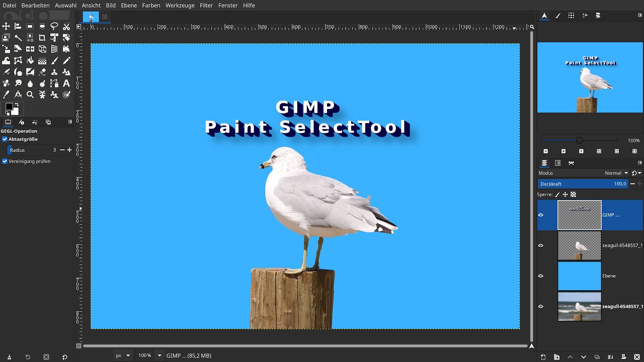Select the Eraser tool

coord(42,72)
